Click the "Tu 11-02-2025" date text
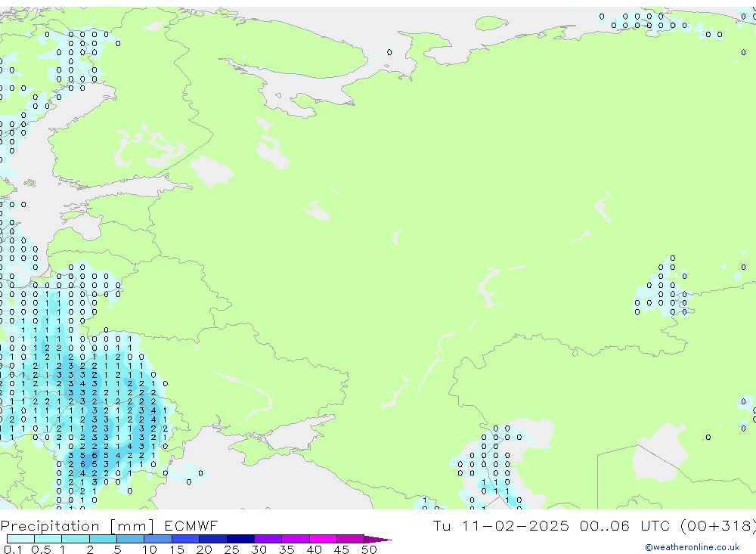This screenshot has height=554, width=756. 501,525
